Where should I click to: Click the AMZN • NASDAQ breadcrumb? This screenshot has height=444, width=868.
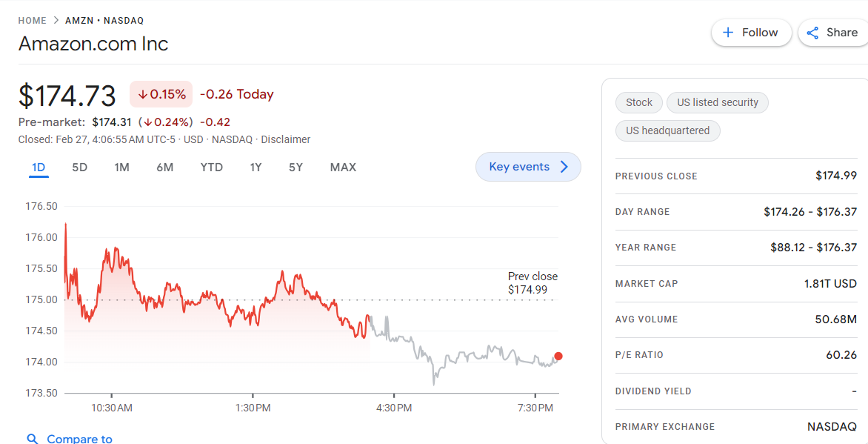[x=104, y=21]
